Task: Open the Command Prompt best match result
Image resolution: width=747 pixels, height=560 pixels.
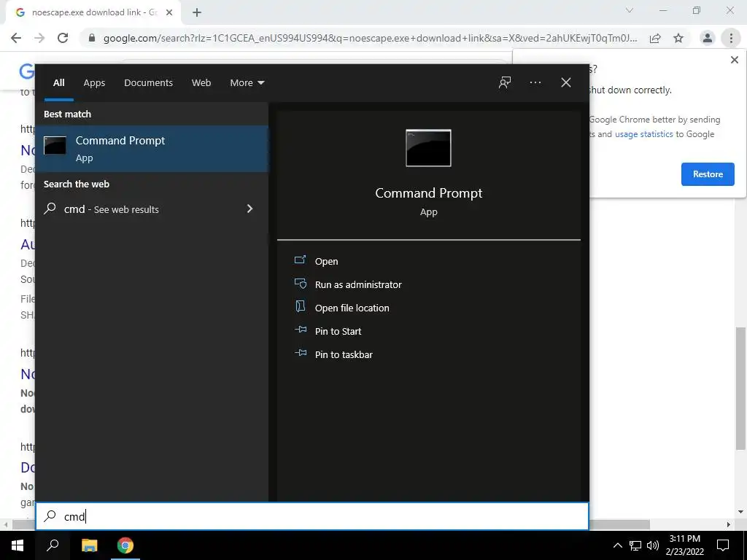Action: 152,149
